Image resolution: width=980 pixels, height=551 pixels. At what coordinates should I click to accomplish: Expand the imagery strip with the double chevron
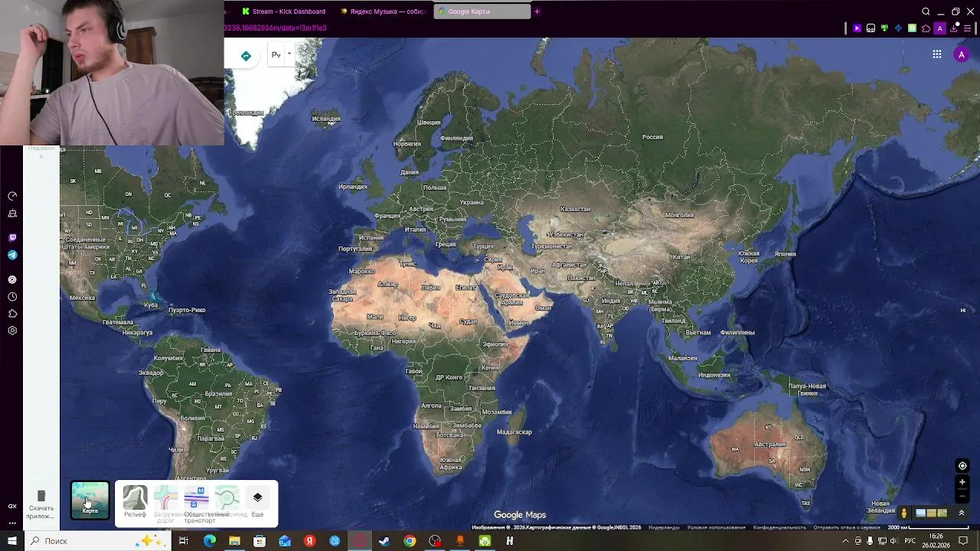point(962,513)
